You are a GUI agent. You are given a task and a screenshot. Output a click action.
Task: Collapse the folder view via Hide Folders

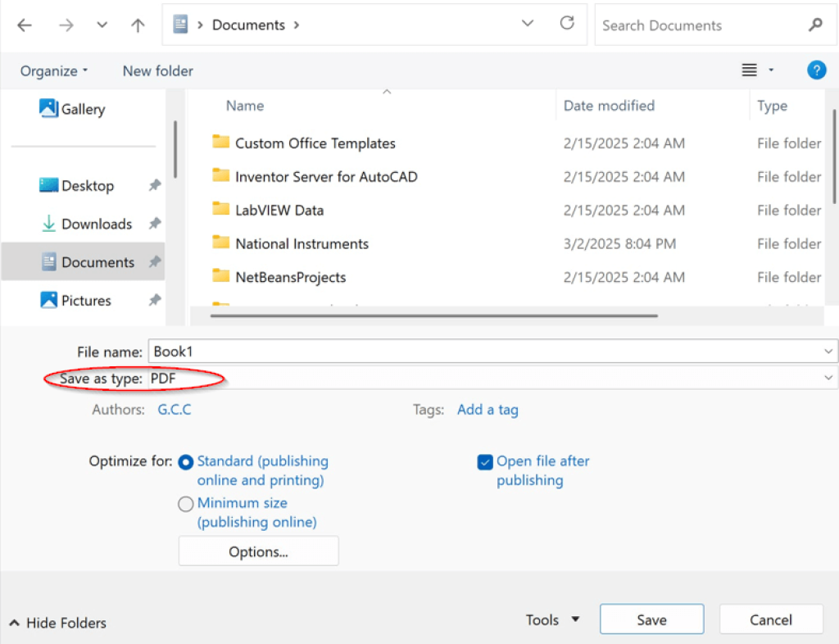pyautogui.click(x=57, y=623)
